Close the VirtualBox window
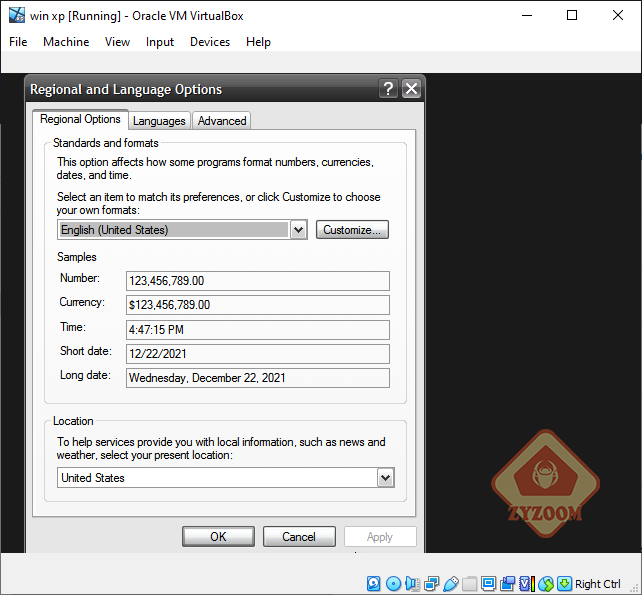This screenshot has height=595, width=642. coord(617,16)
